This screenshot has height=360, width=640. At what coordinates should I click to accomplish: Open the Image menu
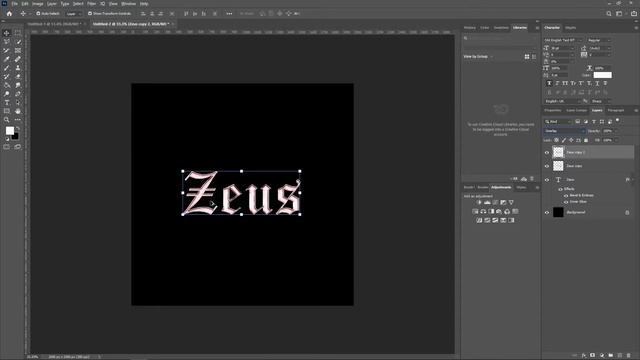pos(38,4)
